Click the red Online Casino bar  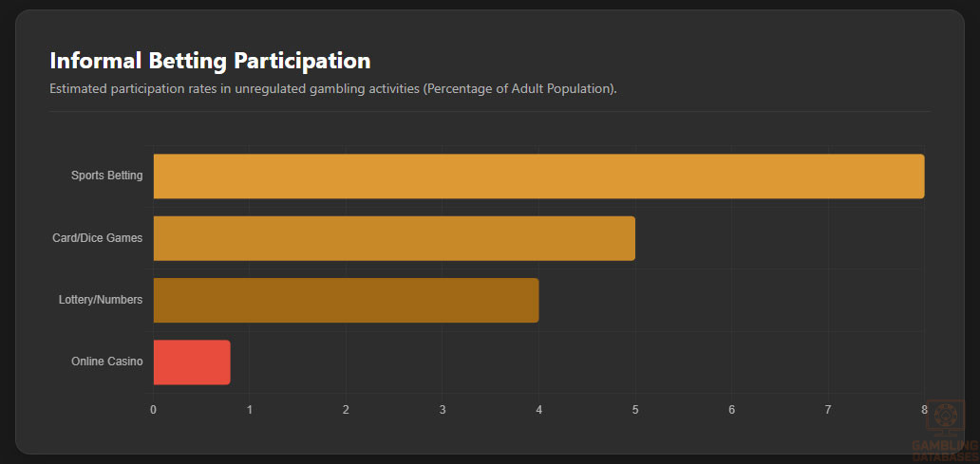(x=192, y=362)
